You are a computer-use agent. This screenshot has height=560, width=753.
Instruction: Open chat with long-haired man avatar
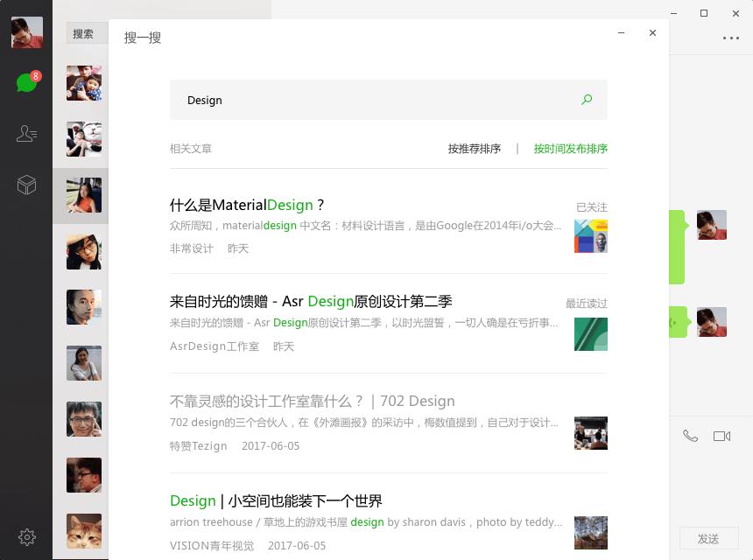84,307
